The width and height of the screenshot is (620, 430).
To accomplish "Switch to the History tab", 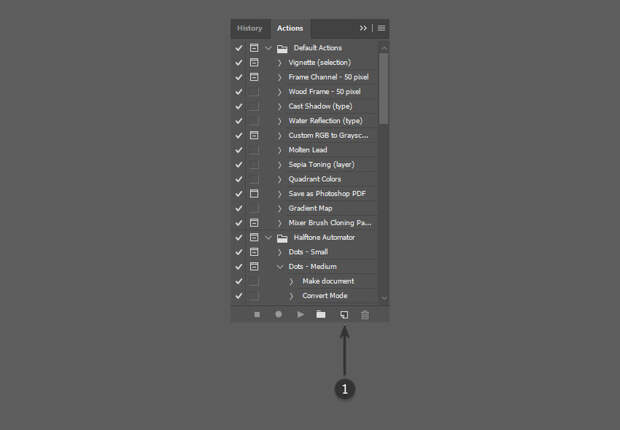I will pyautogui.click(x=250, y=28).
